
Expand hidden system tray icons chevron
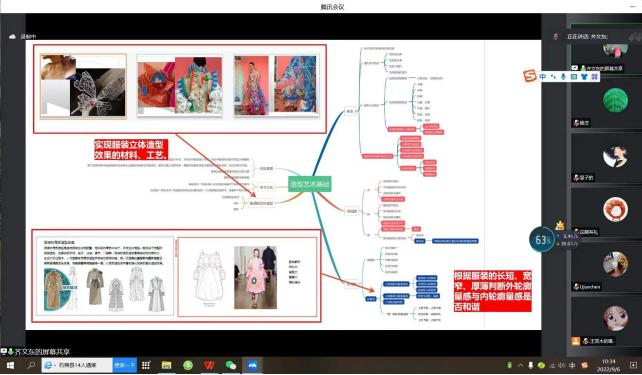[x=520, y=365]
